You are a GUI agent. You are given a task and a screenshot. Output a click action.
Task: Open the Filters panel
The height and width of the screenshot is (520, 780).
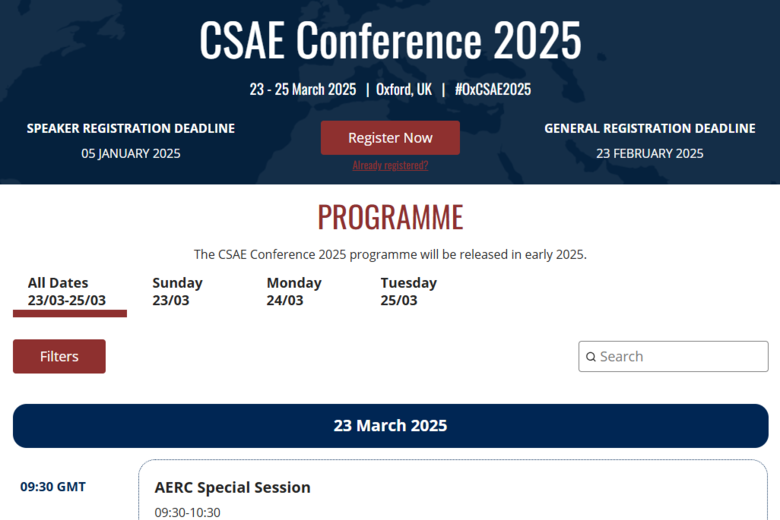(59, 356)
